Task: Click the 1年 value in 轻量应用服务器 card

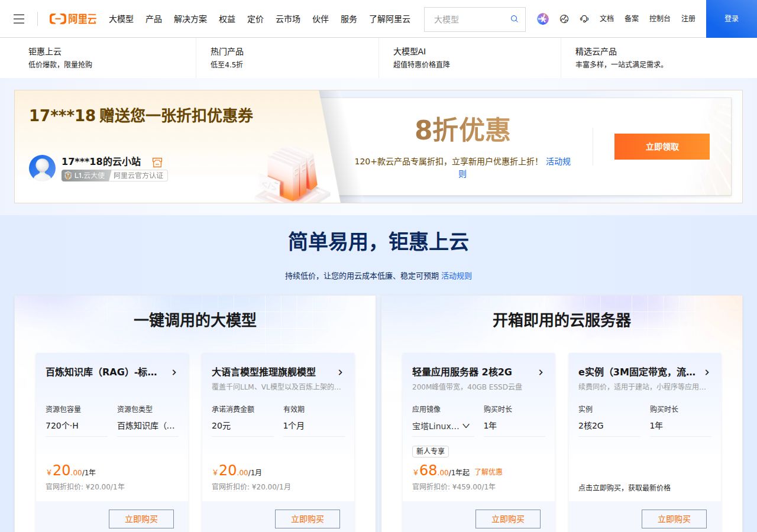Action: (x=490, y=426)
